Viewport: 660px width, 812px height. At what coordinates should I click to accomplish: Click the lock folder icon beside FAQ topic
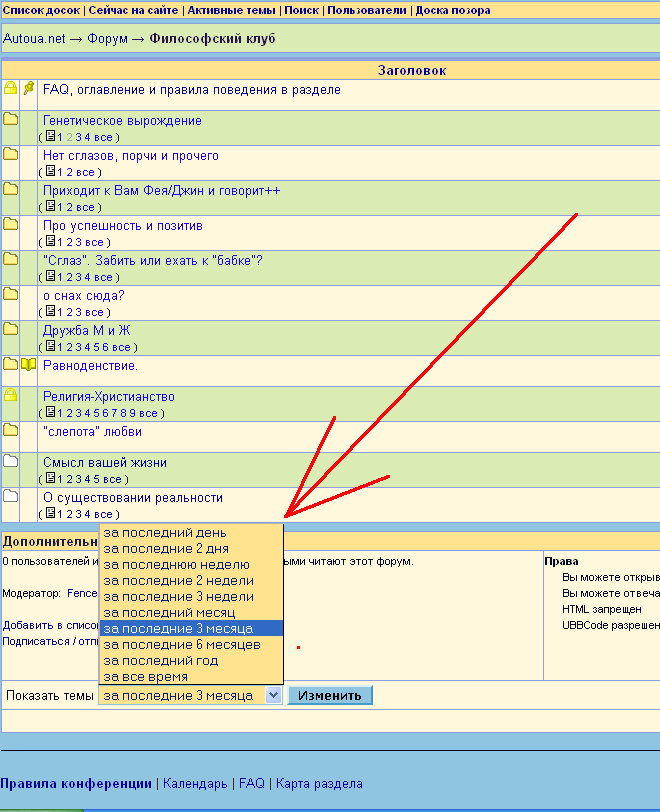(10, 89)
